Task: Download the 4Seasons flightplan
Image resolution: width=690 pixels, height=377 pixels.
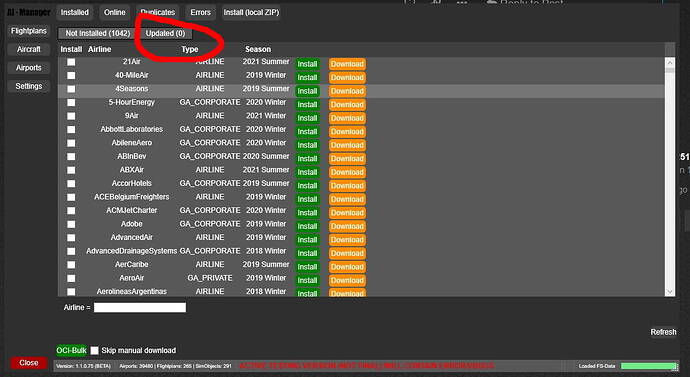Action: point(347,91)
